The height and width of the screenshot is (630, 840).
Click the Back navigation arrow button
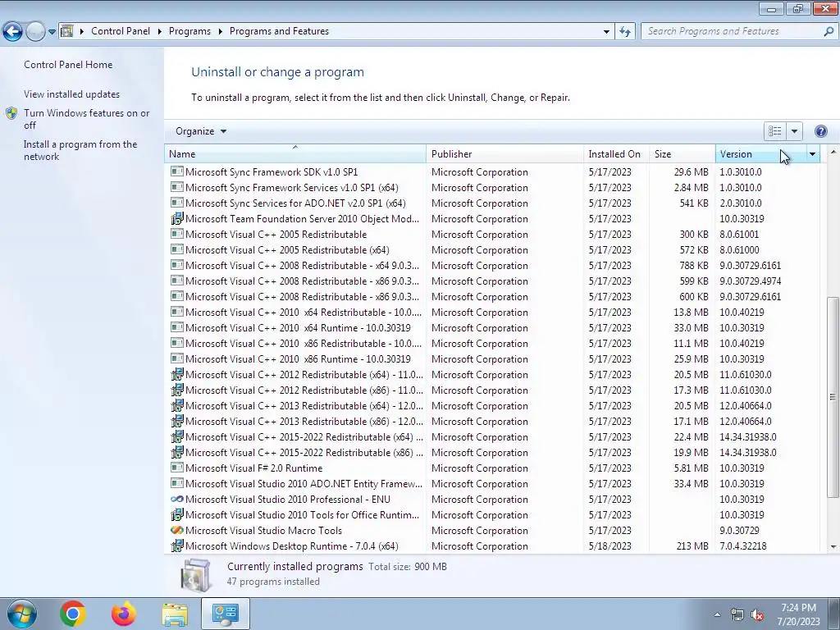(13, 31)
